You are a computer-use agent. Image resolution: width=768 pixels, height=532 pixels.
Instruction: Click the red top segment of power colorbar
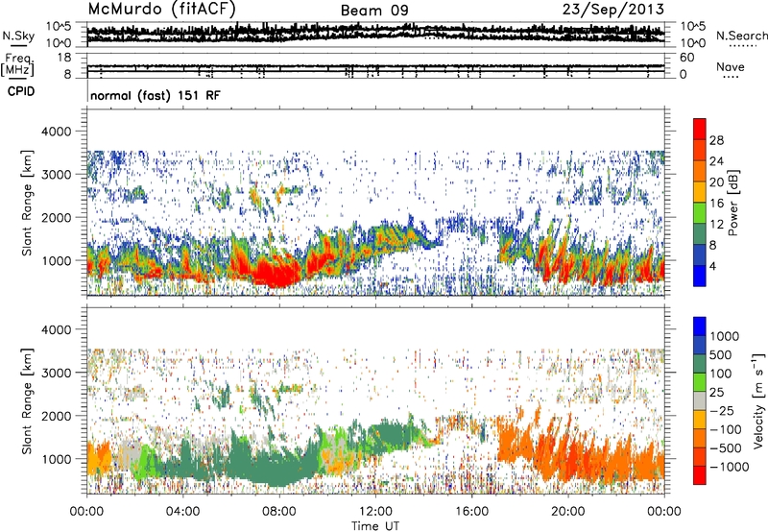700,129
